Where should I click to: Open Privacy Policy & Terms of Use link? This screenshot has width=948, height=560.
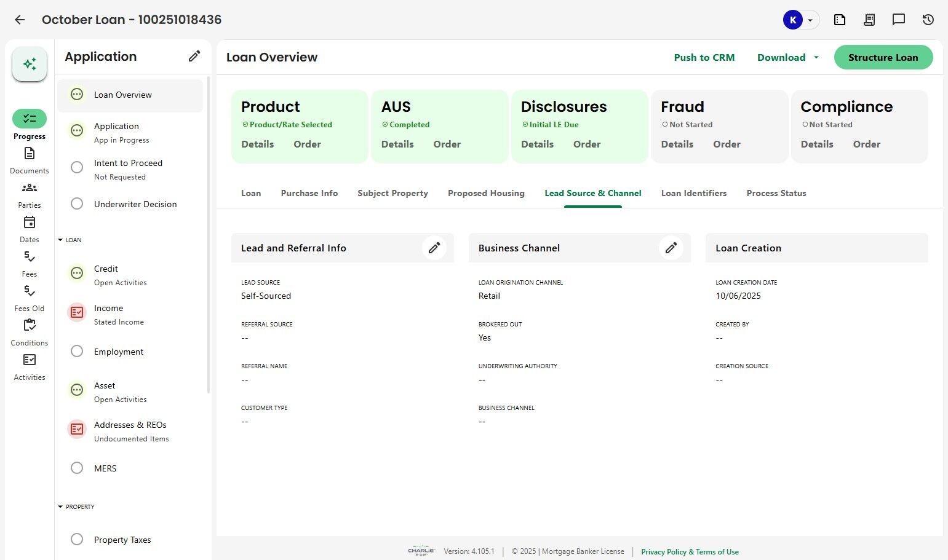(690, 551)
